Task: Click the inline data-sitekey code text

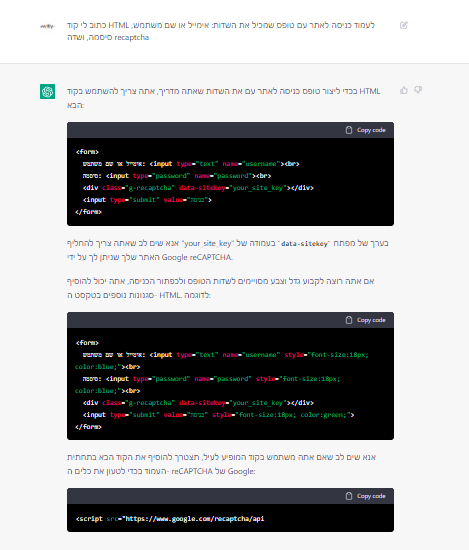Action: [x=304, y=243]
